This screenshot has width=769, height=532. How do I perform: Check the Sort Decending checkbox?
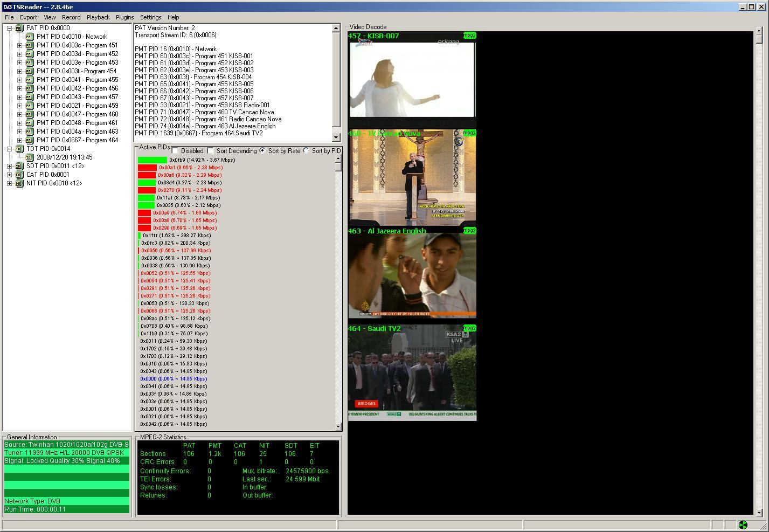click(211, 150)
